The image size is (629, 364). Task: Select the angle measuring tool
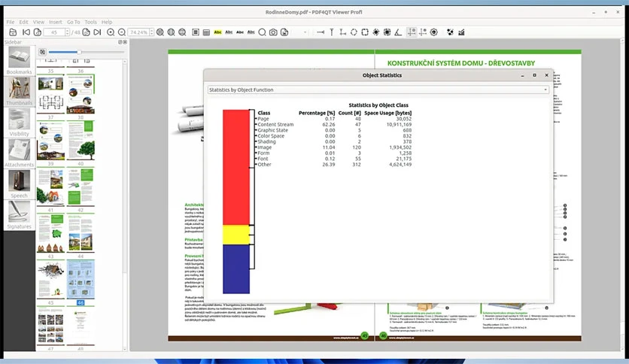[398, 32]
